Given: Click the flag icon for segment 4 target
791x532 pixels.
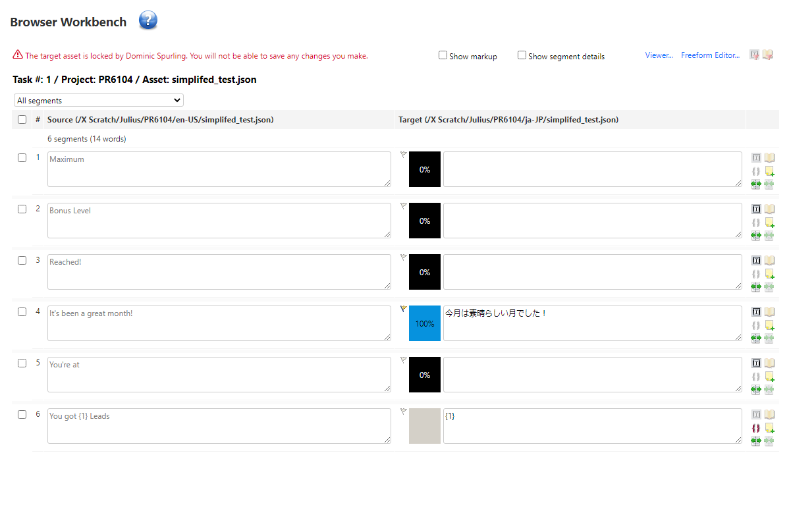Looking at the screenshot, I should (x=404, y=309).
